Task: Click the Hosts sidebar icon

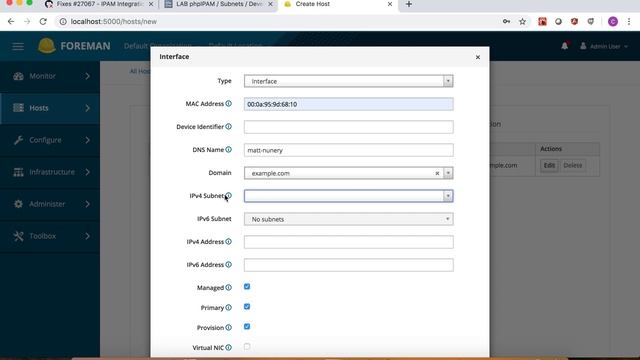Action: click(x=18, y=108)
